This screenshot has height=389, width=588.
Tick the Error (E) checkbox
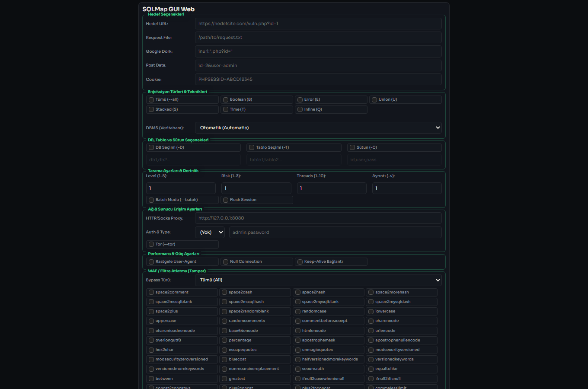pyautogui.click(x=300, y=100)
